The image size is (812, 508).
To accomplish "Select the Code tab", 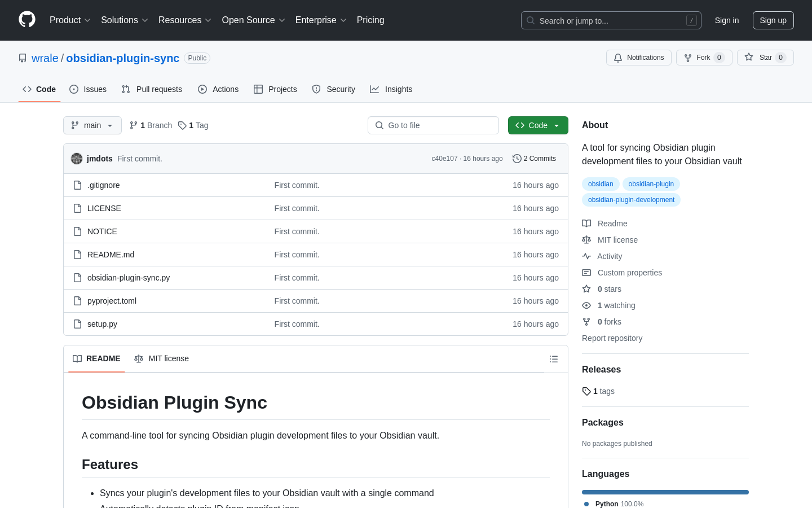I will [39, 89].
